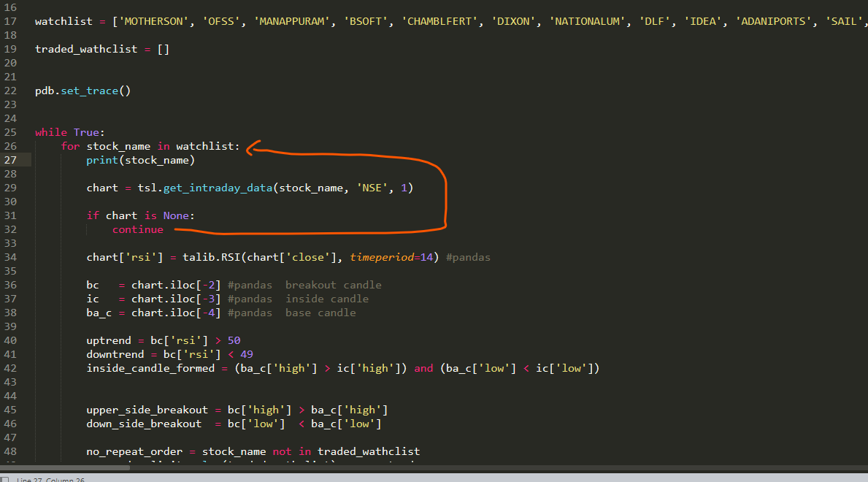Click the get_intraday_data method name
The height and width of the screenshot is (482, 868).
pos(218,188)
